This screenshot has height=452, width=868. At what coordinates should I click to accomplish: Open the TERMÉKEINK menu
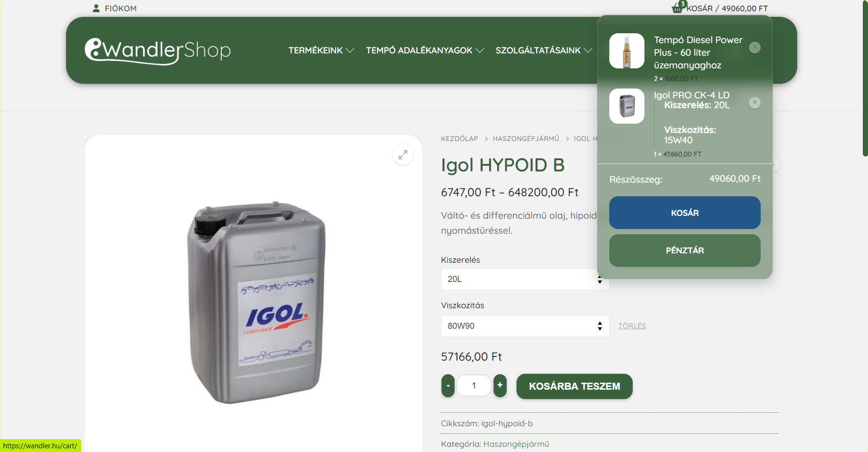pos(315,50)
